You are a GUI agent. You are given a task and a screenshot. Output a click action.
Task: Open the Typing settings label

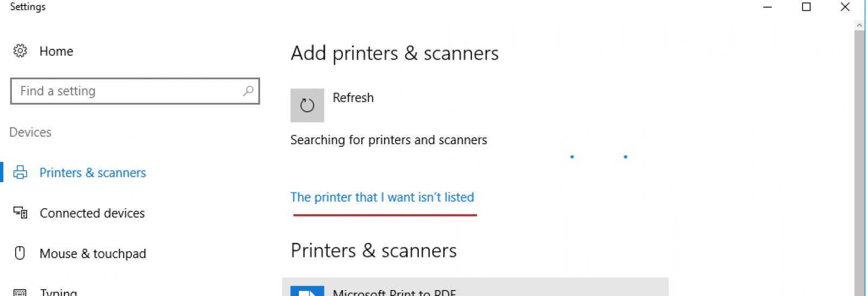coord(59,292)
